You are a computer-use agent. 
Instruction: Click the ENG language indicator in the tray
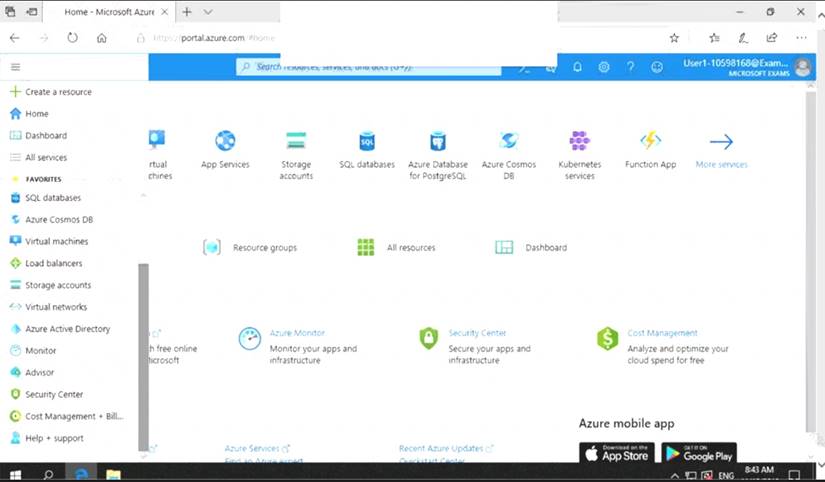tap(726, 475)
